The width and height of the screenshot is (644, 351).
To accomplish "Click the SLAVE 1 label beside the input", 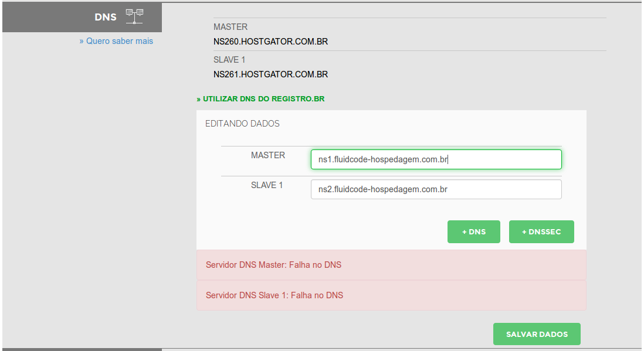I will [267, 185].
